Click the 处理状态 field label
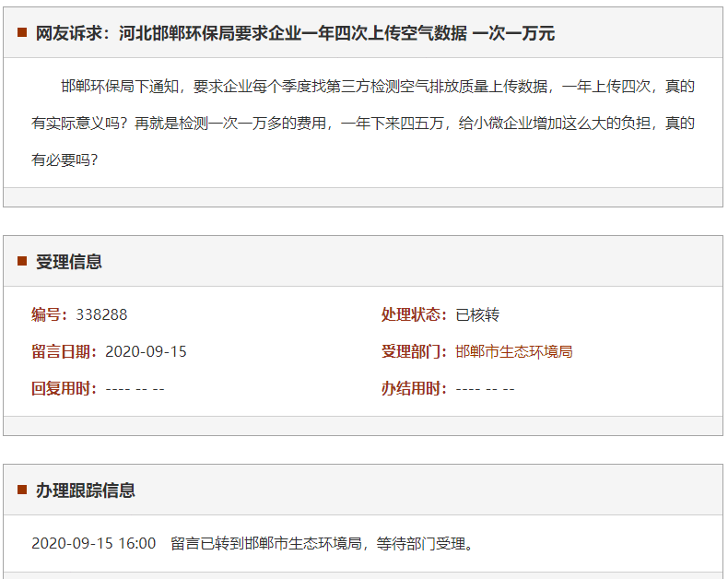The width and height of the screenshot is (728, 579). [415, 314]
